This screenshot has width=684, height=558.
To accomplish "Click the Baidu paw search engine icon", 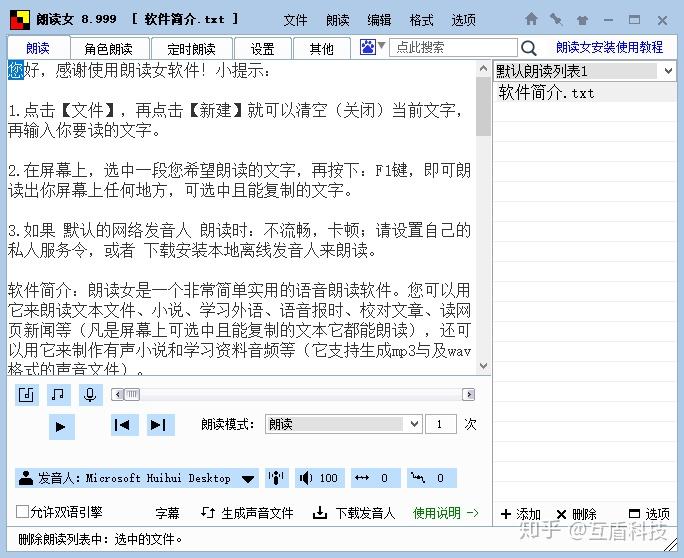I will [x=367, y=47].
